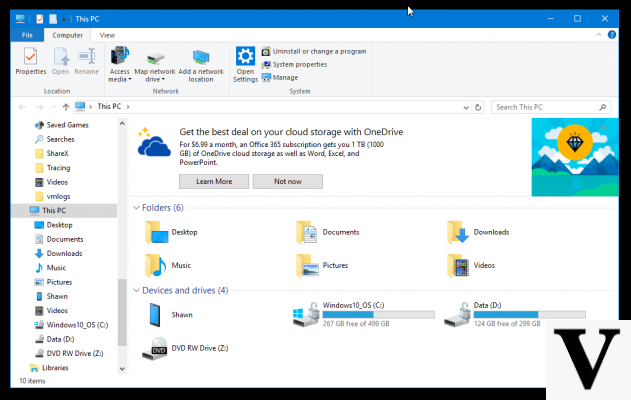
Task: Minimize the ribbon with the chevron
Action: tap(598, 35)
